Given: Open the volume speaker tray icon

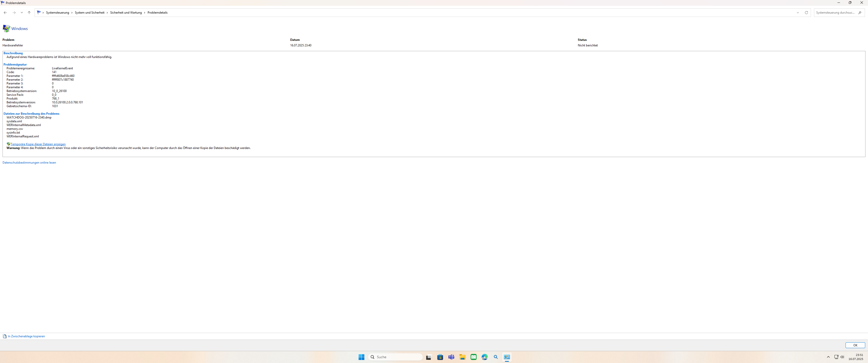Looking at the screenshot, I should (x=842, y=357).
